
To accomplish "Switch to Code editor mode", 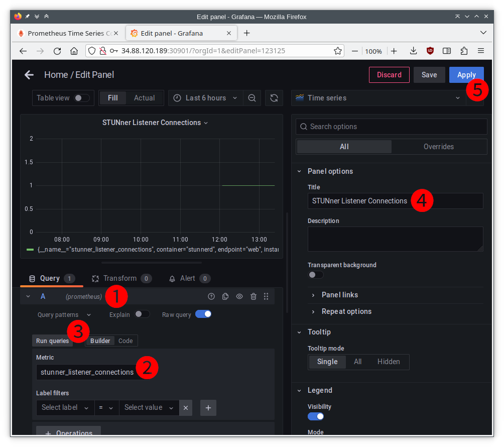I will 125,341.
